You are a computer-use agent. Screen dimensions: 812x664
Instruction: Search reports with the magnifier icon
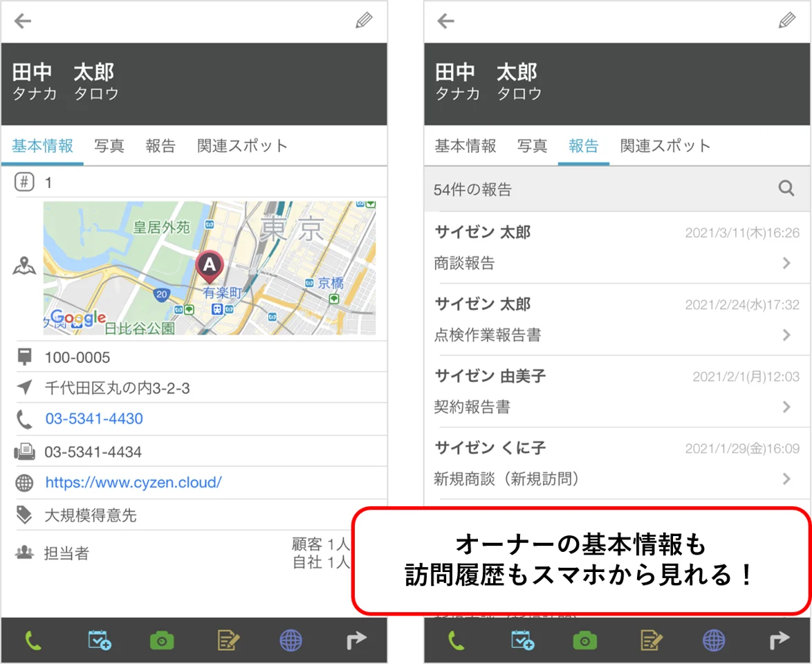coord(786,188)
